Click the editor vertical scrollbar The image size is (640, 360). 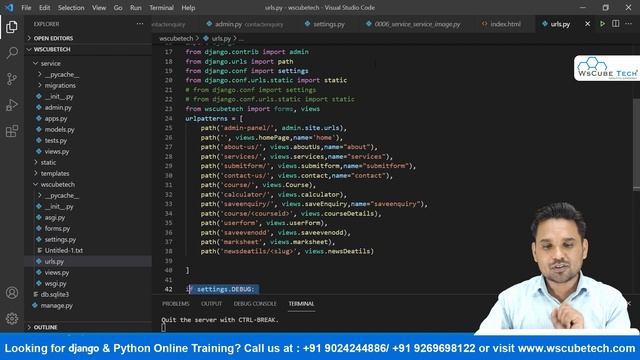636,144
